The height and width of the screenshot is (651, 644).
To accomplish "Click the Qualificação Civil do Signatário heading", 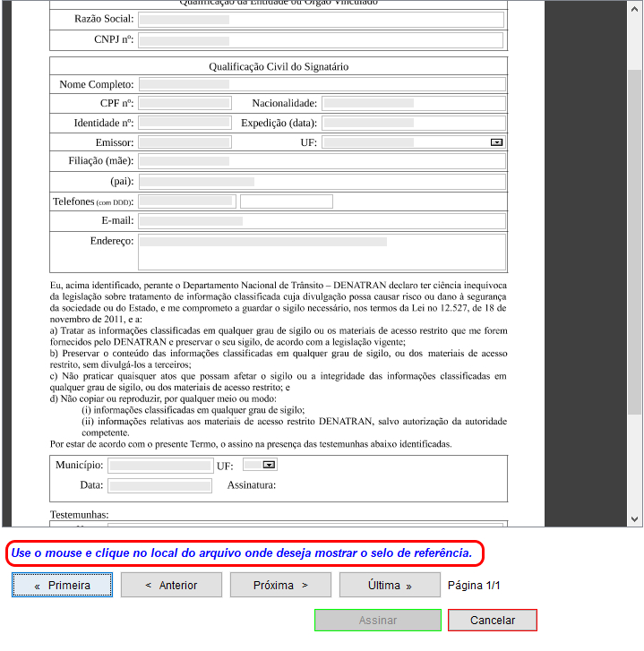I will pyautogui.click(x=279, y=66).
